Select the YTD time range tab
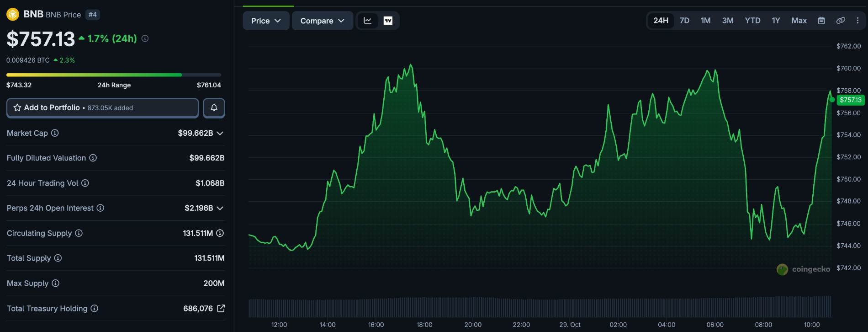This screenshot has width=868, height=332. (752, 21)
